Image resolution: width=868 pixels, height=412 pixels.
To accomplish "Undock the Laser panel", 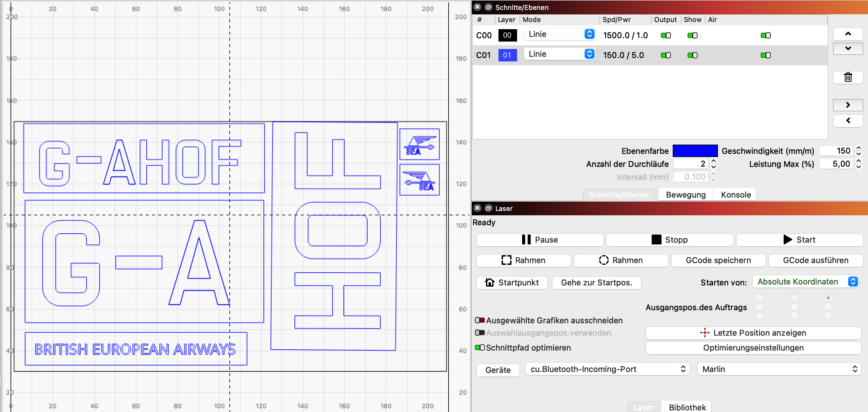I will point(488,208).
